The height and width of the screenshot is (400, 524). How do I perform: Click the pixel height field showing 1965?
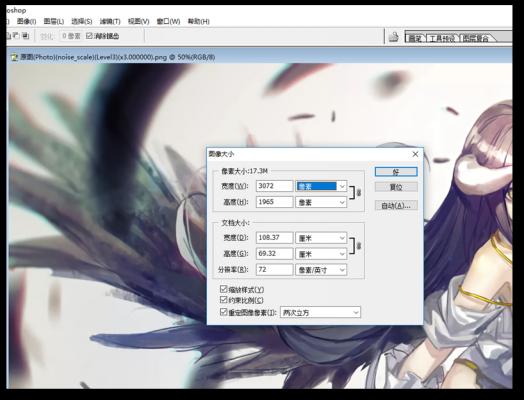pyautogui.click(x=274, y=202)
